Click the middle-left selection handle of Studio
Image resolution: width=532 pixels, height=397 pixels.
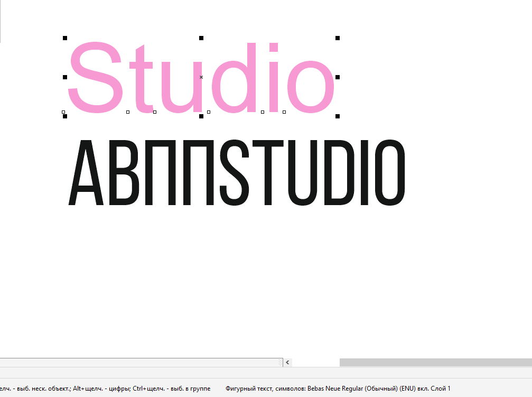click(65, 77)
